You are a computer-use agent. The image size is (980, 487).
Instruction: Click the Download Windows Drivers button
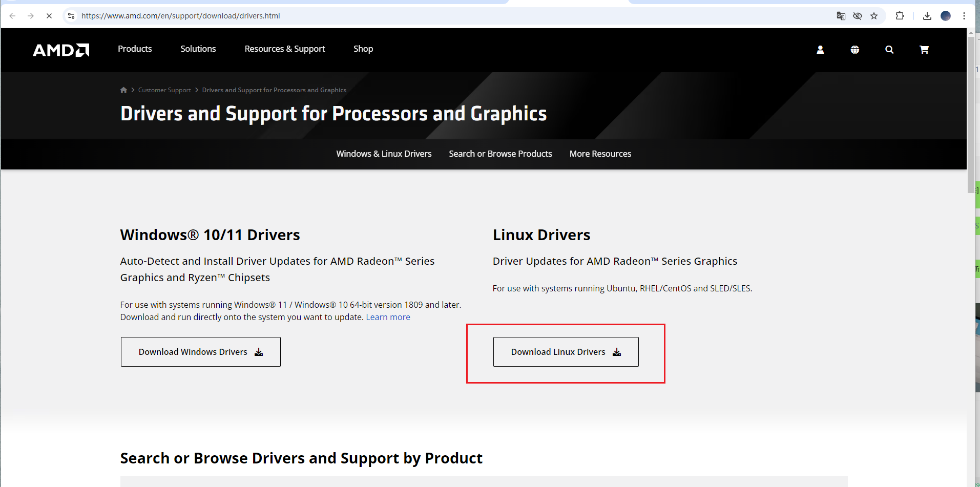coord(201,352)
